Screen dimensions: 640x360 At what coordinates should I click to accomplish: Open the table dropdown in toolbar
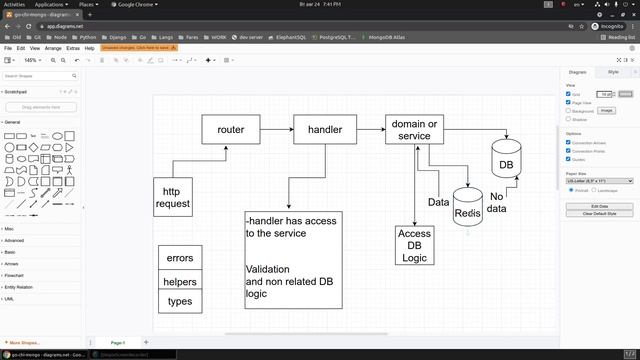tap(229, 60)
